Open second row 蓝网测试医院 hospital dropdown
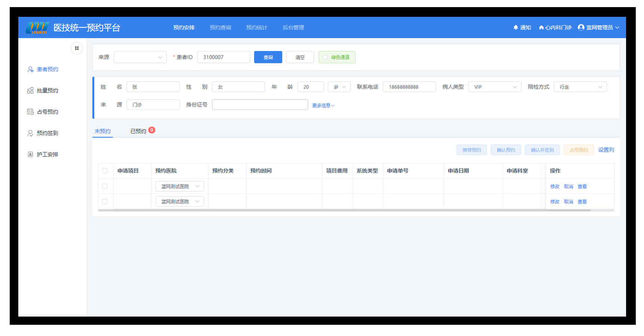This screenshot has height=336, width=644. click(x=180, y=201)
